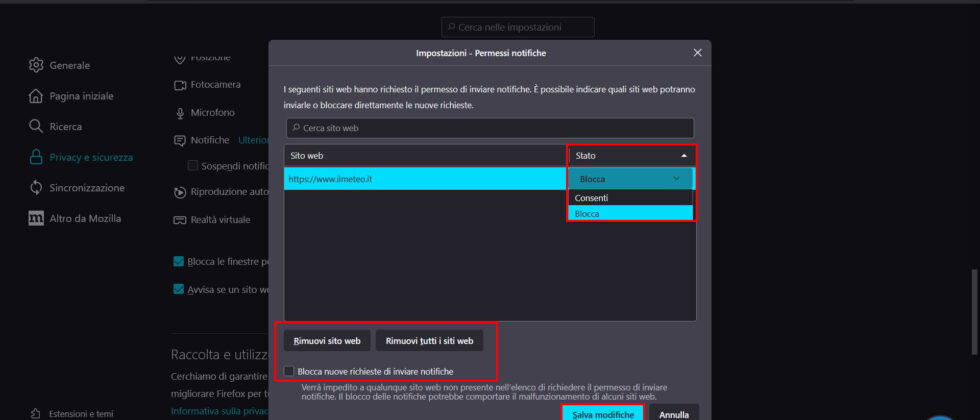980x420 pixels.
Task: Select the https://www.ilmeteo.it row
Action: pos(426,179)
